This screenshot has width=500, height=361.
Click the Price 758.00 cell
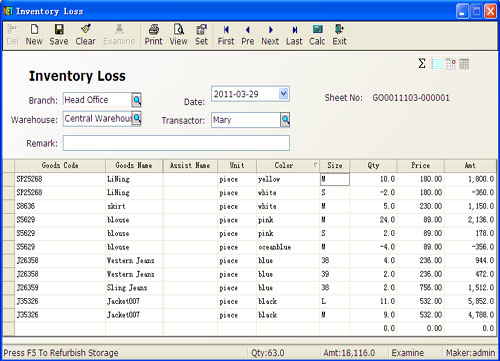pyautogui.click(x=420, y=288)
